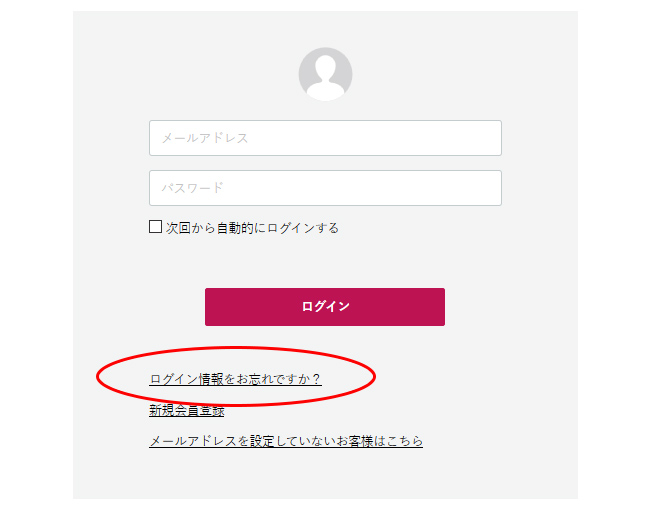Place the cursor in the email address box
The image size is (650, 510).
coord(325,138)
